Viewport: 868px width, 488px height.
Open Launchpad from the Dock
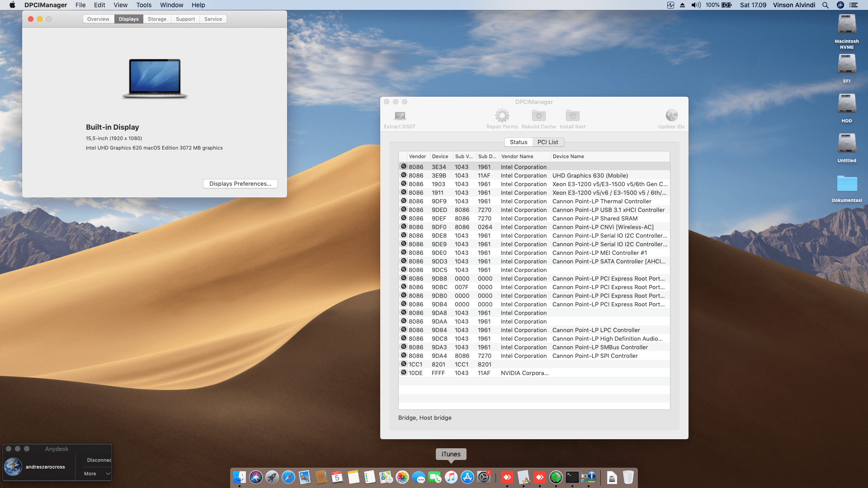coord(272,477)
